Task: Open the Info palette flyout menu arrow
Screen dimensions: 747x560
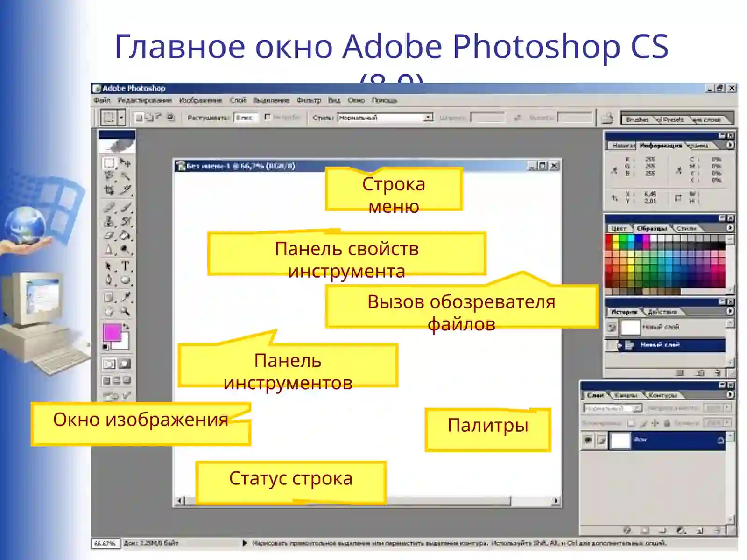Action: click(x=730, y=145)
